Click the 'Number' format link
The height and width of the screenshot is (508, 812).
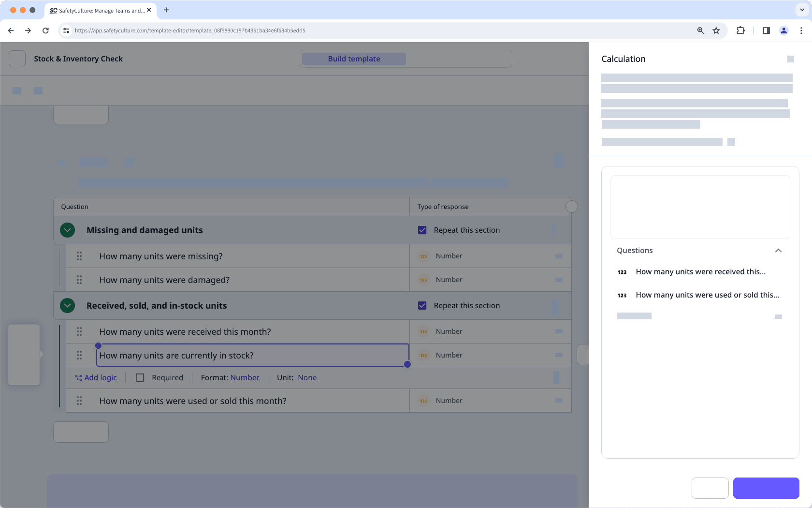pyautogui.click(x=245, y=377)
